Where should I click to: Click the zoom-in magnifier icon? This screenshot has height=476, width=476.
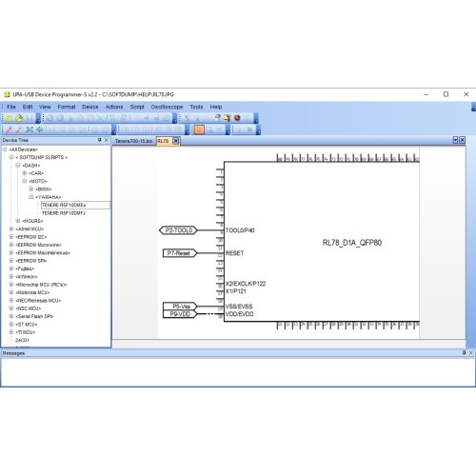(9, 129)
